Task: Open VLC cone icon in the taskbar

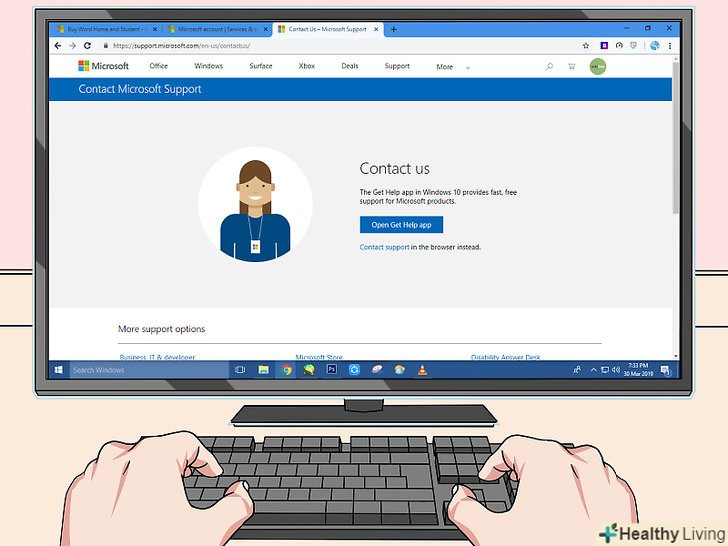Action: coord(422,370)
